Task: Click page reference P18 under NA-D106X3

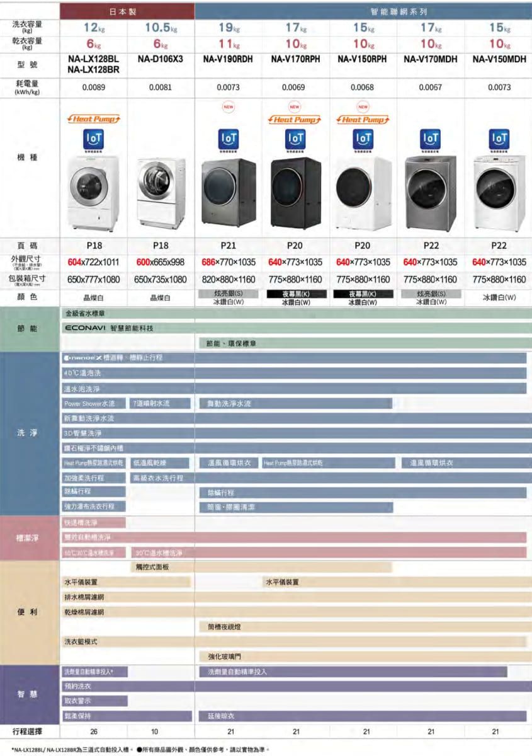Action: 161,246
